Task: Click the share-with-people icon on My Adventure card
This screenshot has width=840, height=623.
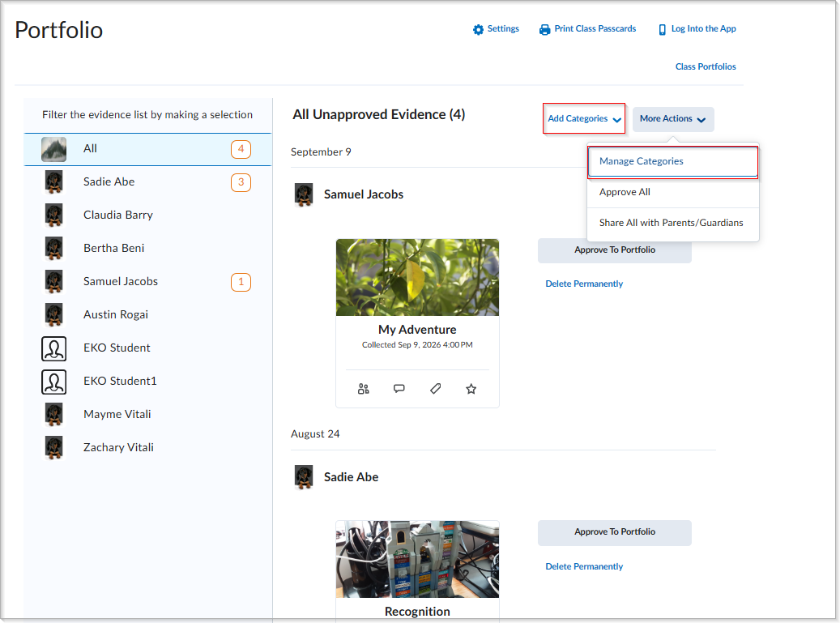Action: 363,389
